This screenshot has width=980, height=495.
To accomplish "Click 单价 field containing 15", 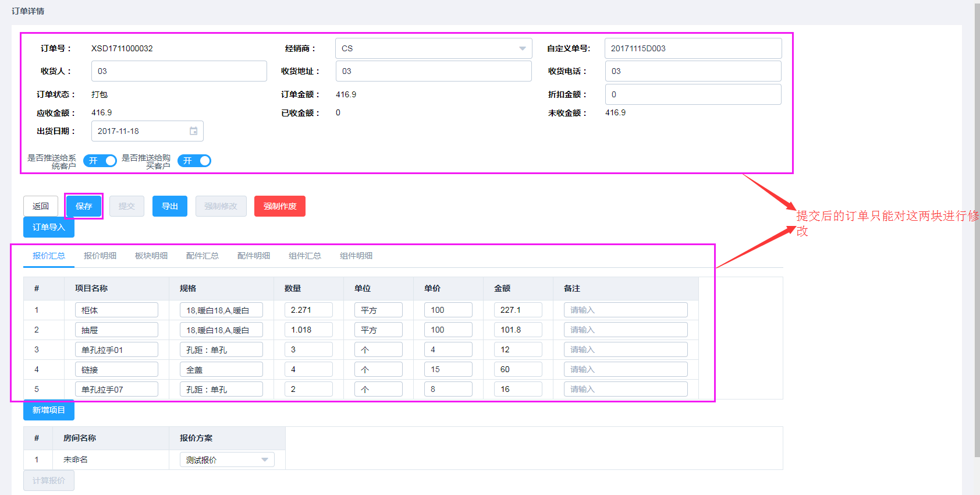I will (x=448, y=369).
